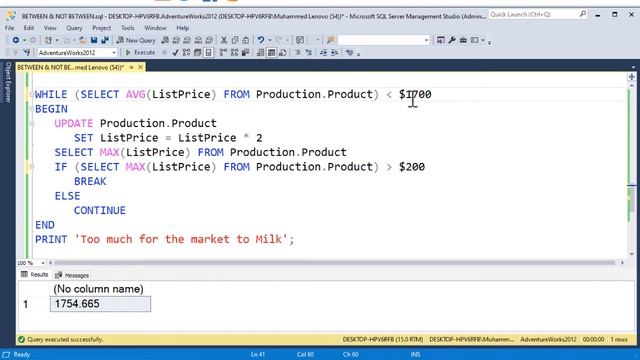Click the Save All icon
The width and height of the screenshot is (640, 360).
105,40
